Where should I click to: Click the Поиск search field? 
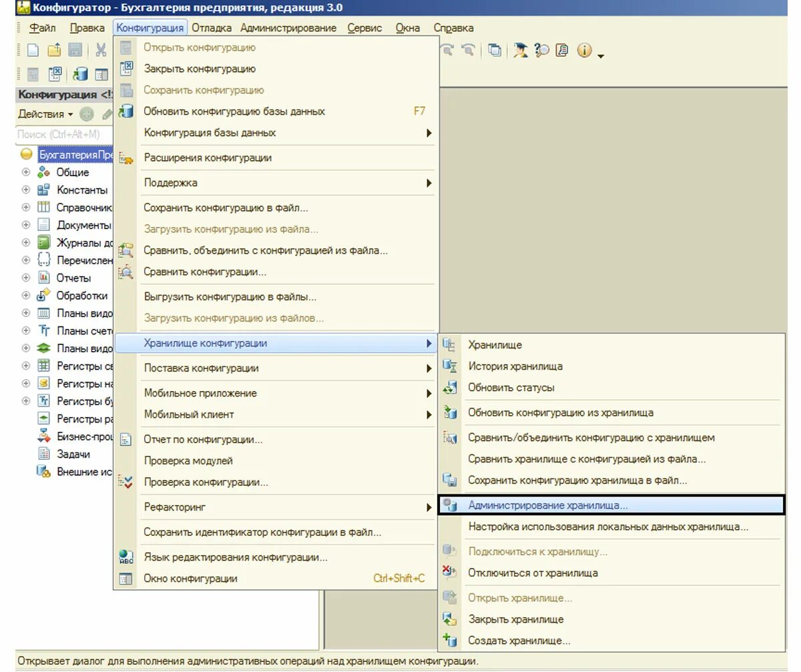(x=65, y=134)
